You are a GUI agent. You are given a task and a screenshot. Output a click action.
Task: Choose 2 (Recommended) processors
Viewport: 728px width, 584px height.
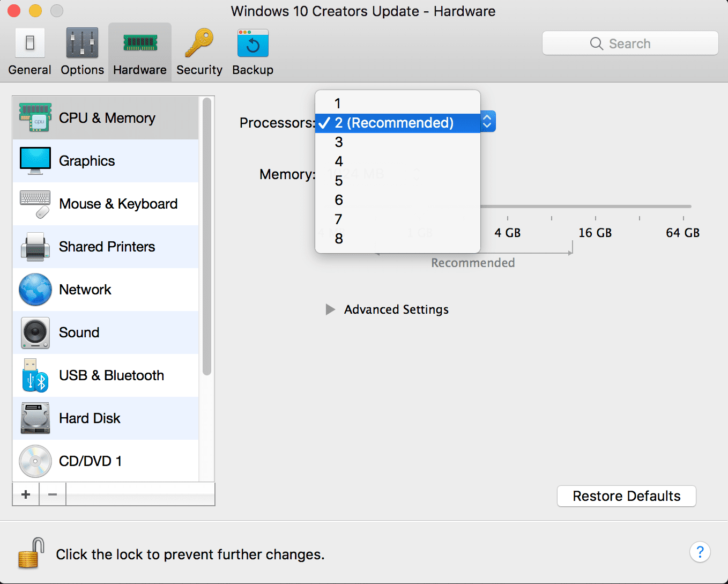pyautogui.click(x=398, y=123)
